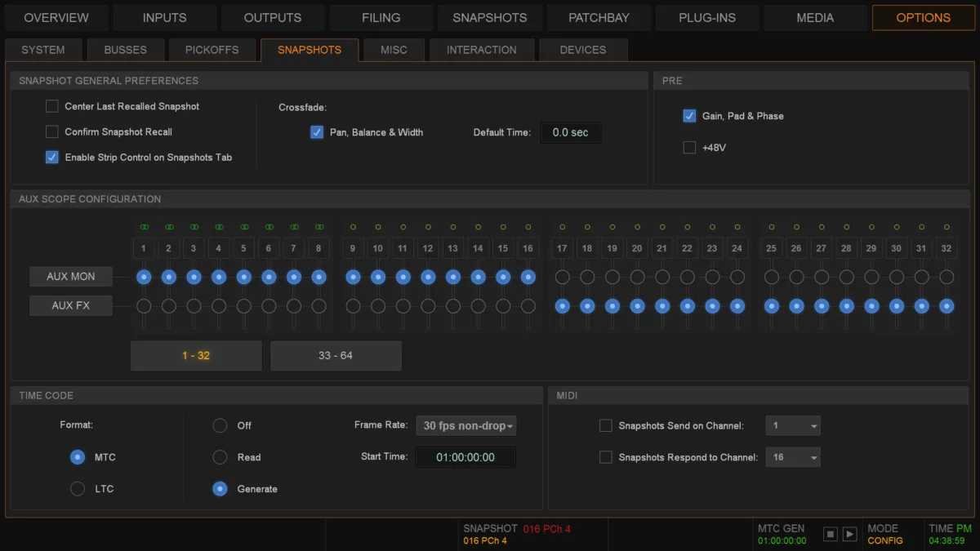Go to the PATCHBAY page

click(x=599, y=17)
